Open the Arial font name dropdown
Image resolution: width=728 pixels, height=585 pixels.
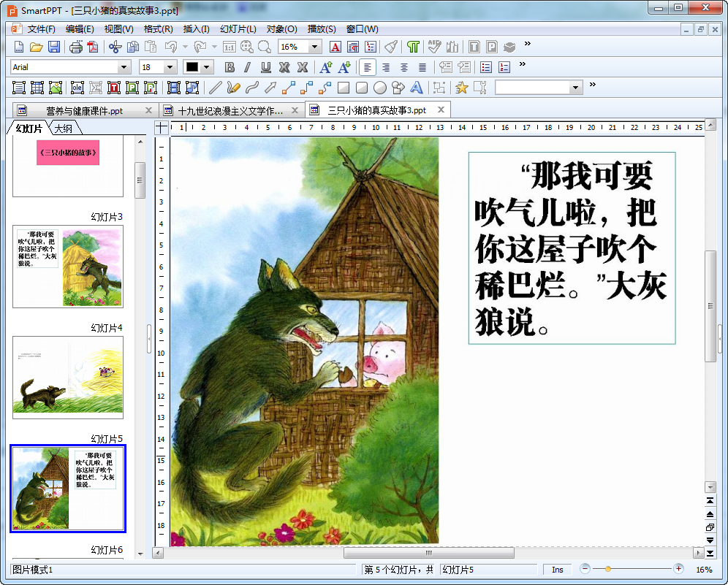pos(124,67)
